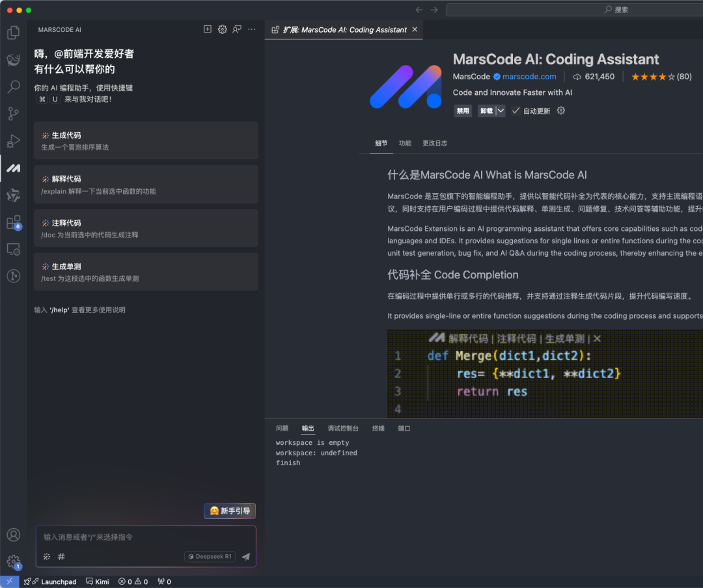The image size is (703, 588).
Task: Click the # context reference icon
Action: (x=61, y=557)
